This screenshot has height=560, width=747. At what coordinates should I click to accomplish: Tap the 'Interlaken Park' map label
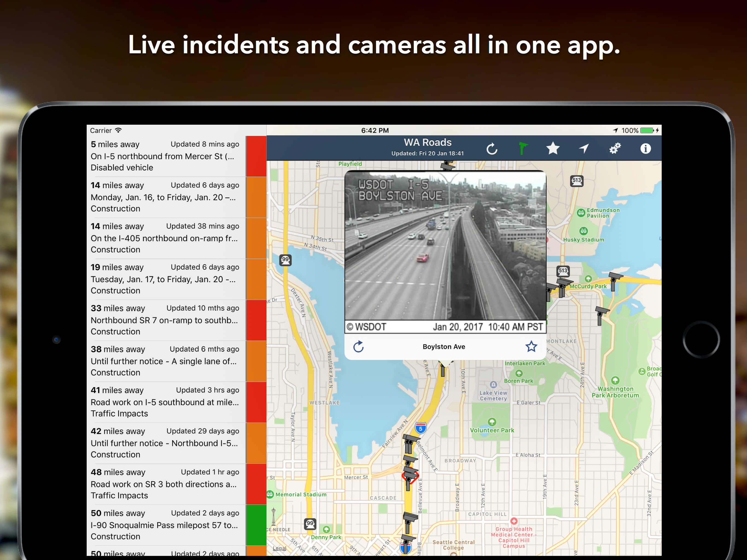[x=525, y=363]
